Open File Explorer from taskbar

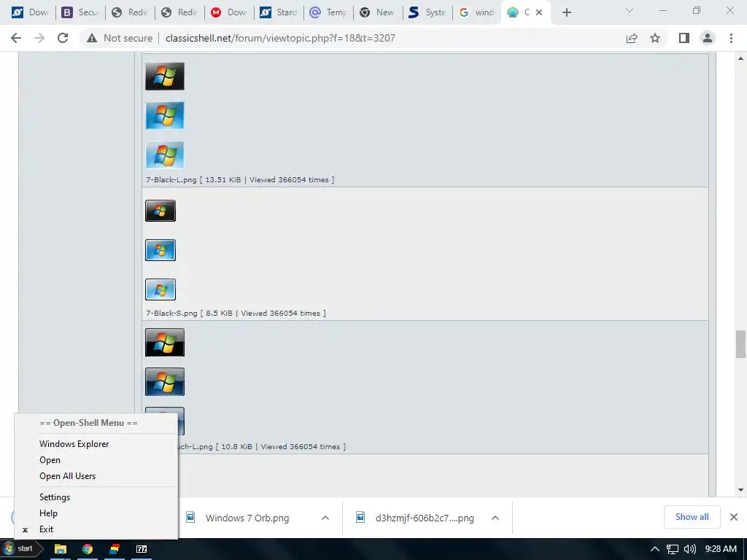60,549
